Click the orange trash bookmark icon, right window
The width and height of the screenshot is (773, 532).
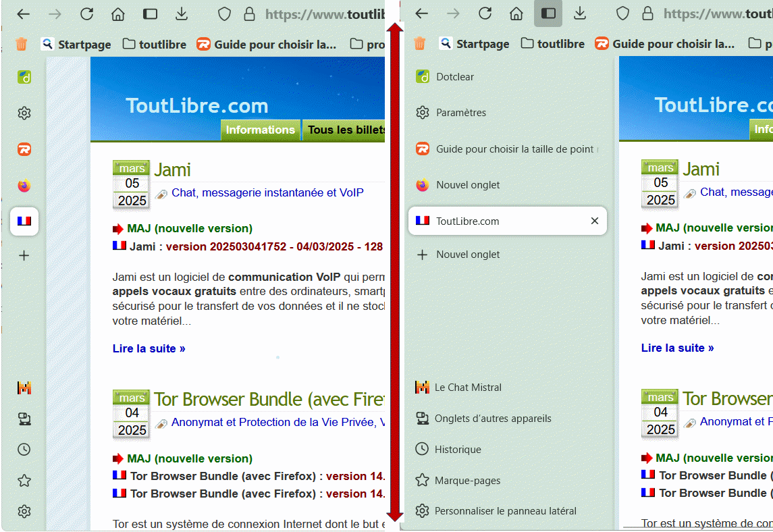pyautogui.click(x=419, y=44)
